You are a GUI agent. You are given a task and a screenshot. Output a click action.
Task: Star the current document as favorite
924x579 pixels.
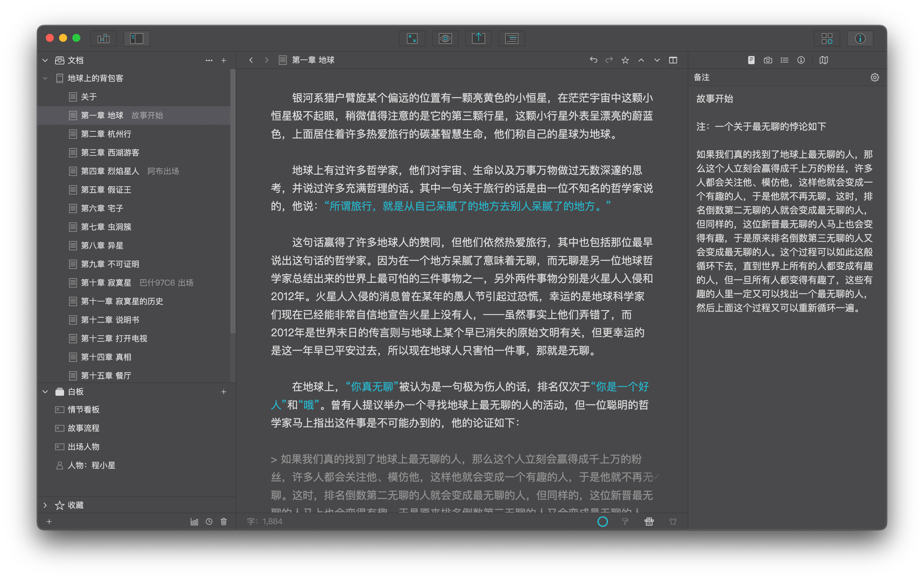click(x=625, y=60)
